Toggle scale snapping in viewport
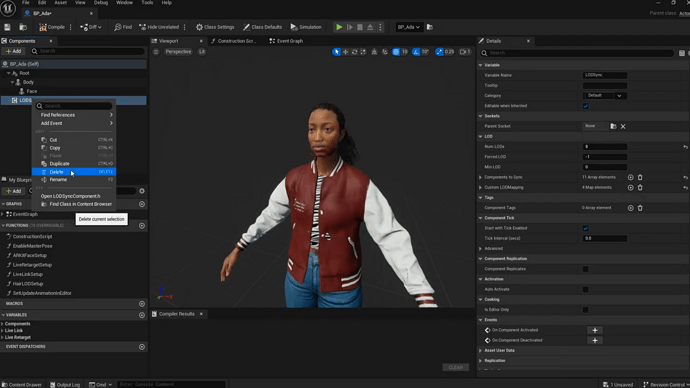The image size is (690, 388). pos(439,52)
